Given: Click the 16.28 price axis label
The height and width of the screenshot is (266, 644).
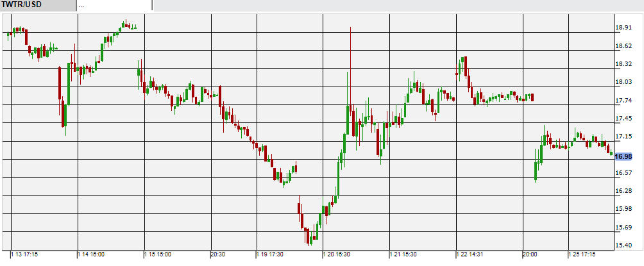Looking at the screenshot, I should (624, 191).
